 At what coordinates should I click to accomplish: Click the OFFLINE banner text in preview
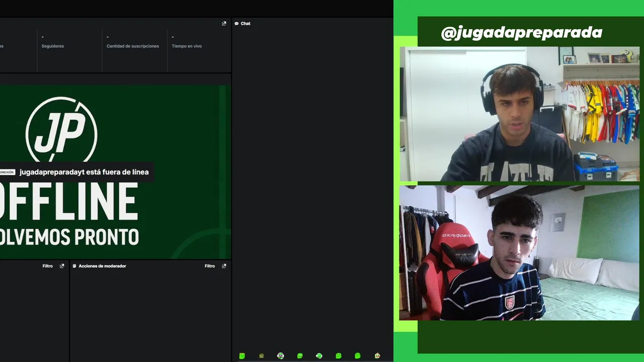[69, 202]
